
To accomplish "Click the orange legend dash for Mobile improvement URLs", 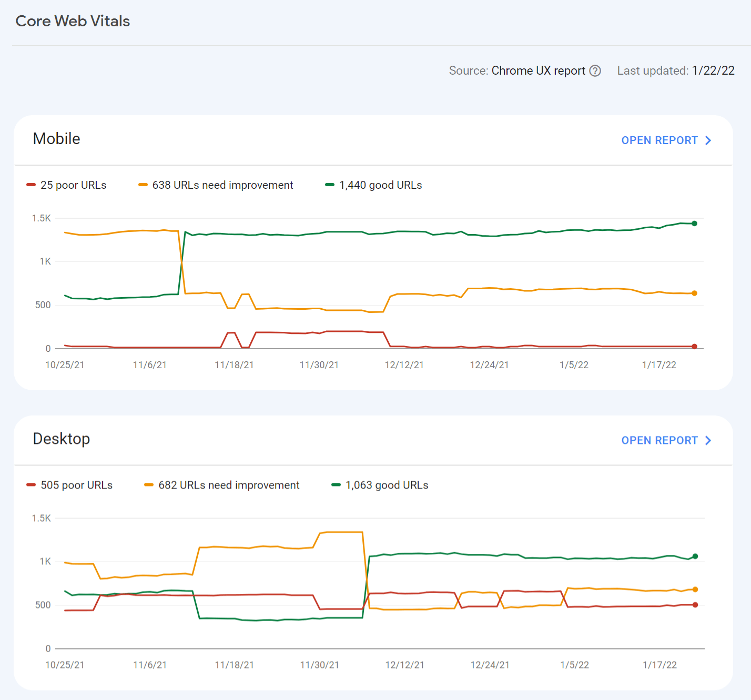I will [143, 185].
